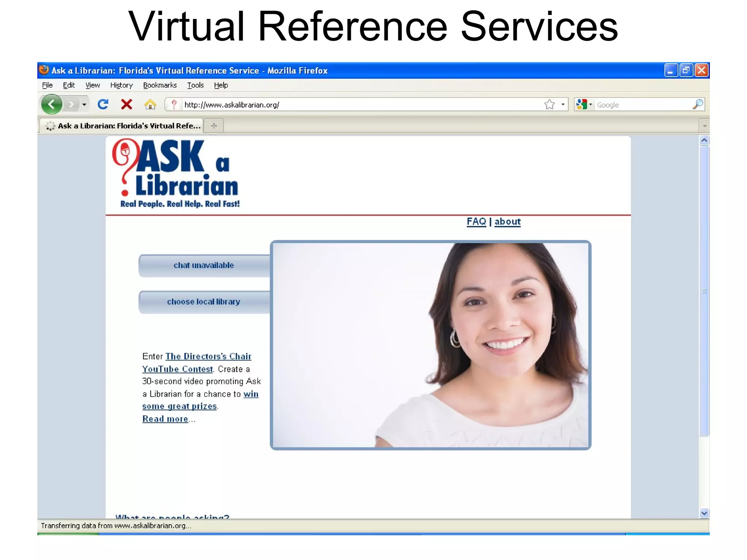The width and height of the screenshot is (747, 560).
Task: Follow the Read more link
Action: pos(165,419)
